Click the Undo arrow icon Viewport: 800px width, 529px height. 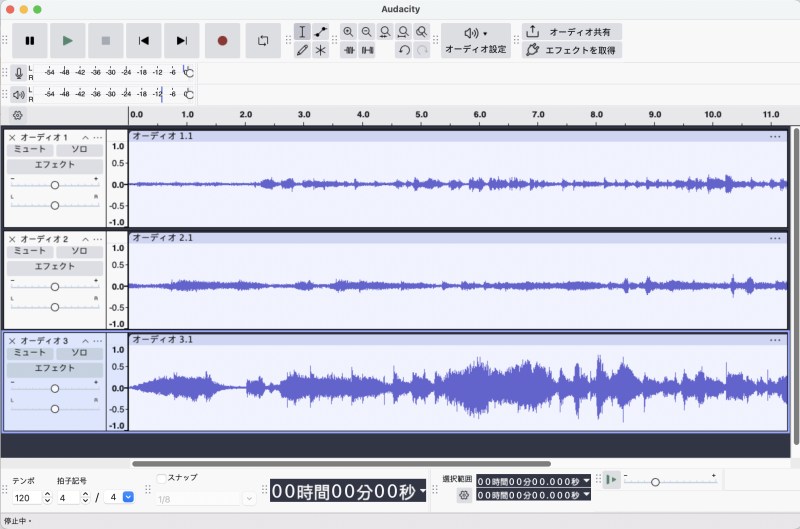pyautogui.click(x=404, y=50)
